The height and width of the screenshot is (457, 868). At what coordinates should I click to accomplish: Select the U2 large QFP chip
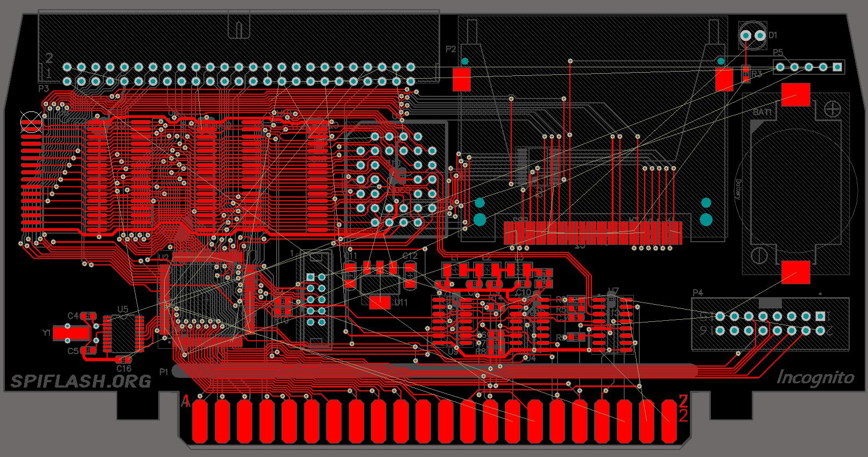click(207, 300)
